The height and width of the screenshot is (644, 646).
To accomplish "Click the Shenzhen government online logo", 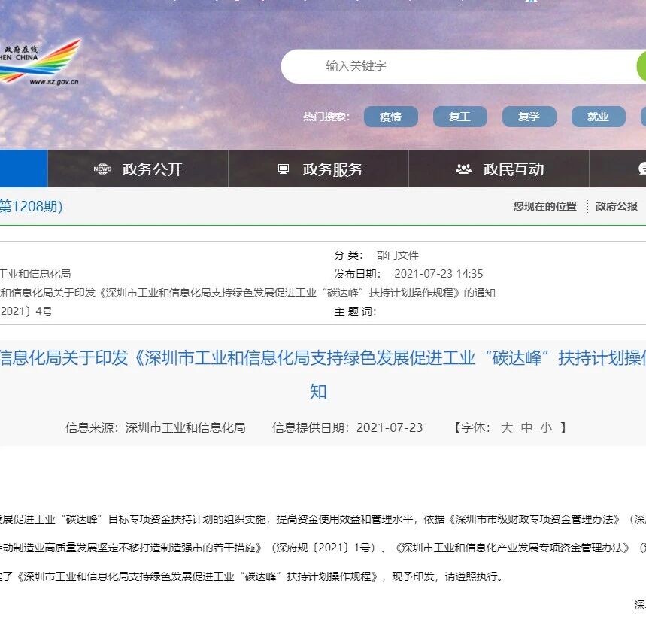I will (40, 62).
